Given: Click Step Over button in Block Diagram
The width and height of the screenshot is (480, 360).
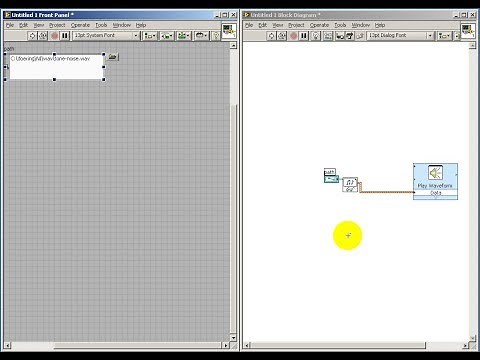Looking at the screenshot, I should coord(349,36).
